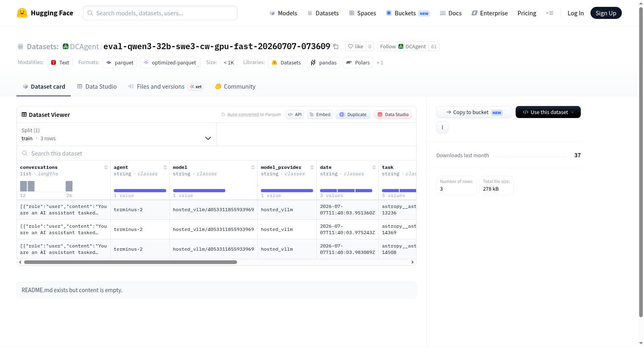Image resolution: width=644 pixels, height=347 pixels.
Task: Click the pandas library tag
Action: coord(324,62)
